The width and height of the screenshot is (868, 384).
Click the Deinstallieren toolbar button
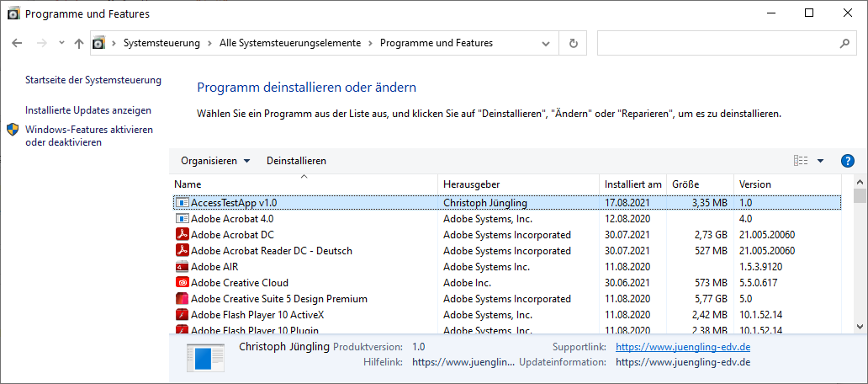tap(296, 161)
